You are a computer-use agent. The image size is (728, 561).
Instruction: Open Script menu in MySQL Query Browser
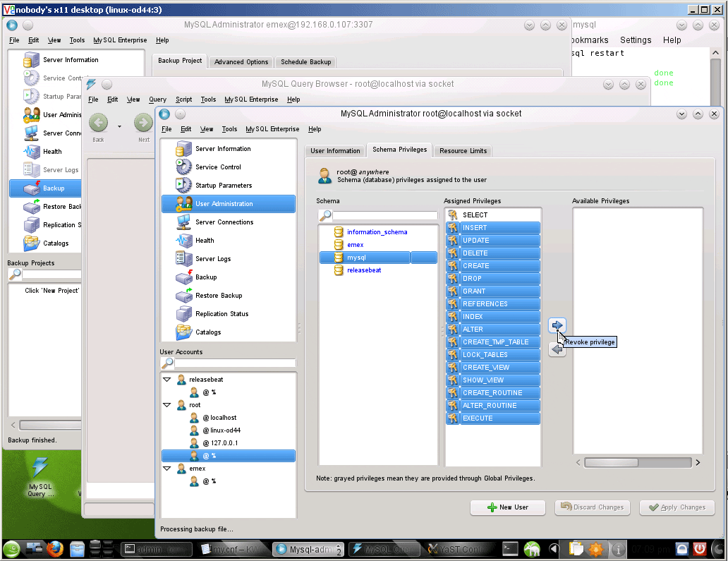184,99
